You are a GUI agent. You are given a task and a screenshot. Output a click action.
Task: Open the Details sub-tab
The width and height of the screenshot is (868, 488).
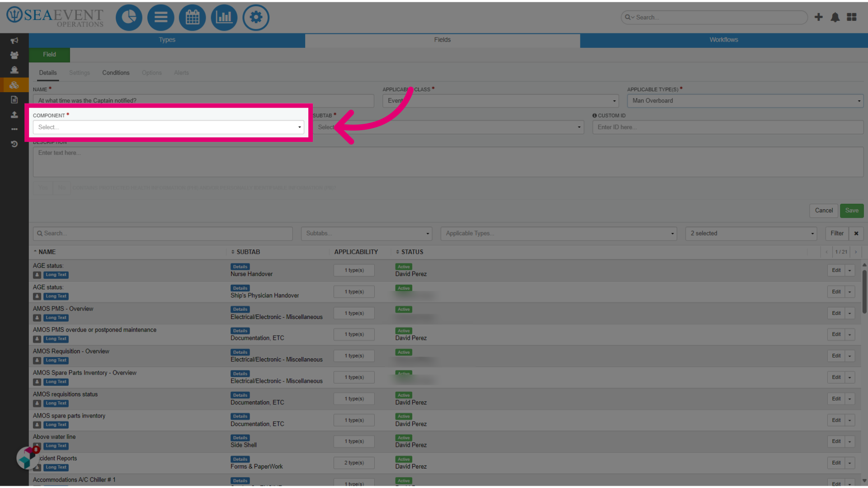[48, 73]
